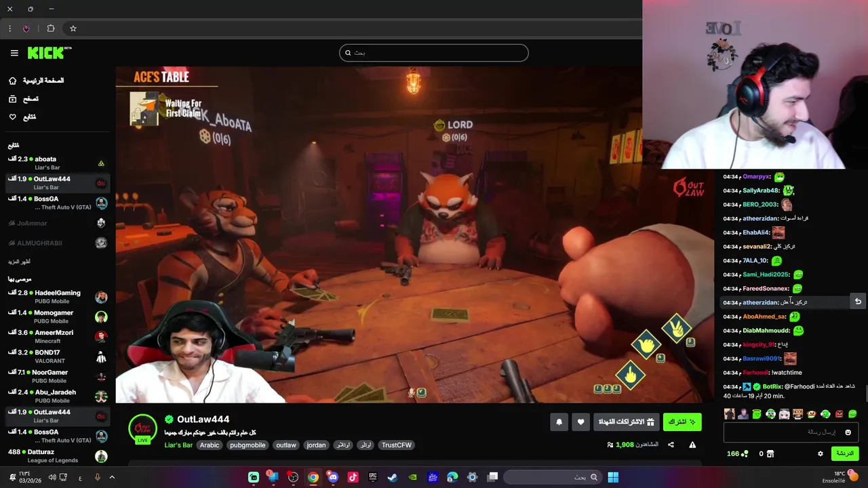Click the OutLaw444 channel name
The image size is (868, 488).
pos(203,420)
